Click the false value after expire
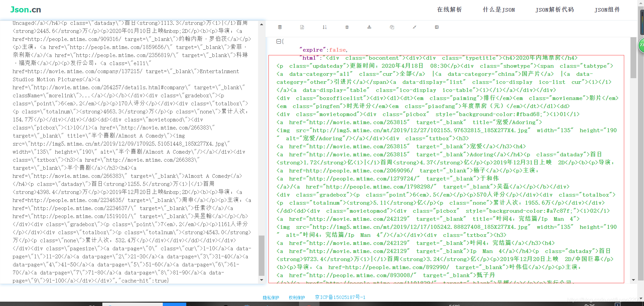 tap(337, 50)
